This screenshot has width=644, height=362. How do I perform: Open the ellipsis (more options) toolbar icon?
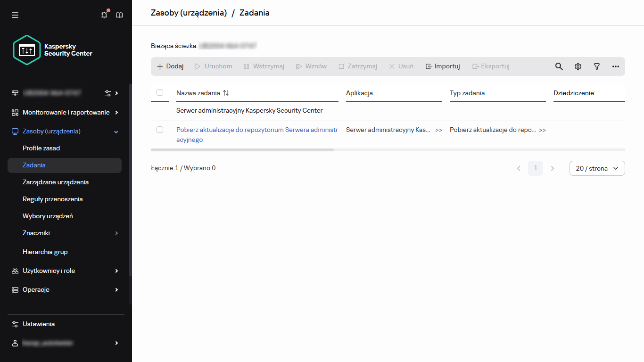tap(615, 66)
